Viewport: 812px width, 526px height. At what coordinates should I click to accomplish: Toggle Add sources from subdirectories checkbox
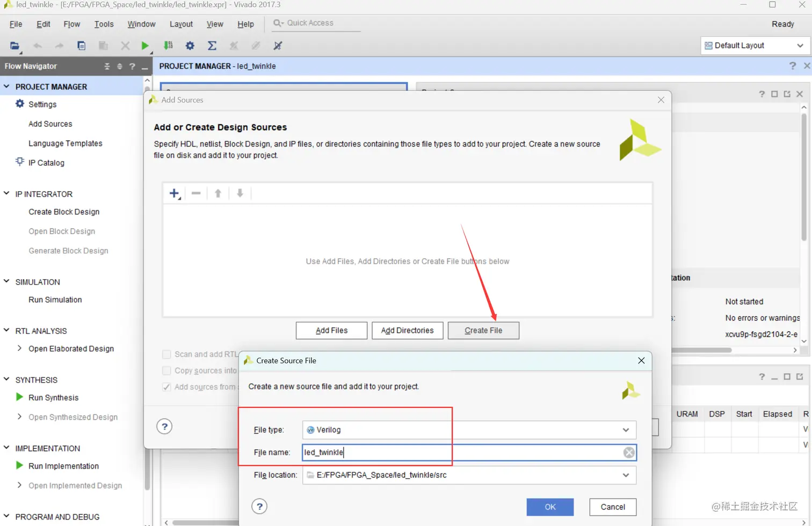(166, 386)
